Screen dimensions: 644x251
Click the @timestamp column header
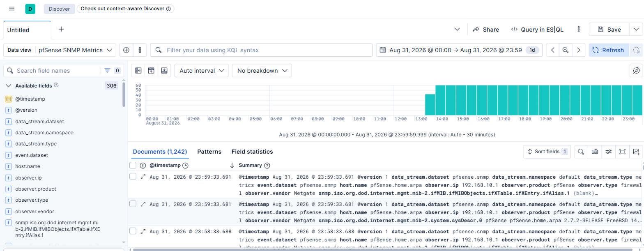[x=165, y=165]
